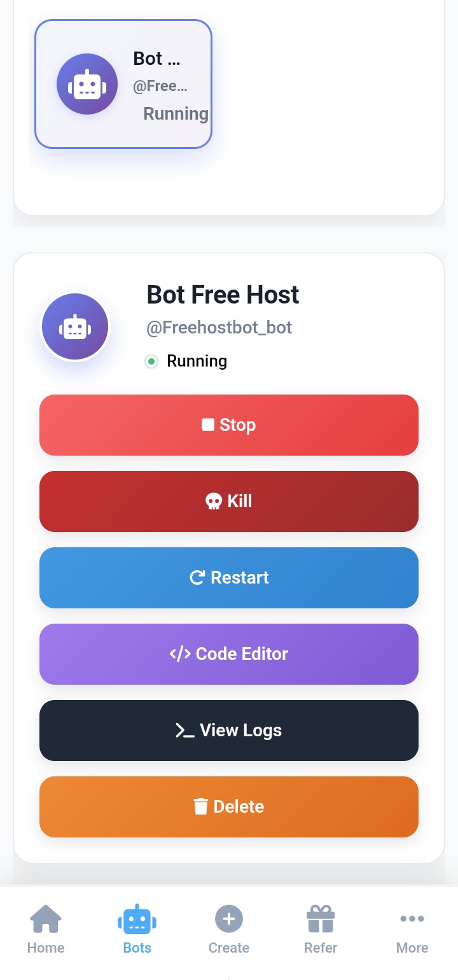Tap the Create plus icon
The image size is (458, 980).
229,919
